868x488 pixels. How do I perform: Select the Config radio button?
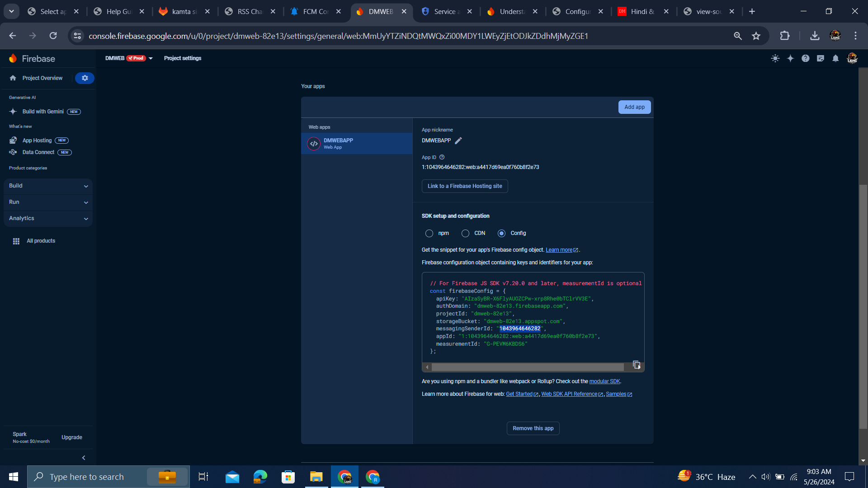point(501,234)
